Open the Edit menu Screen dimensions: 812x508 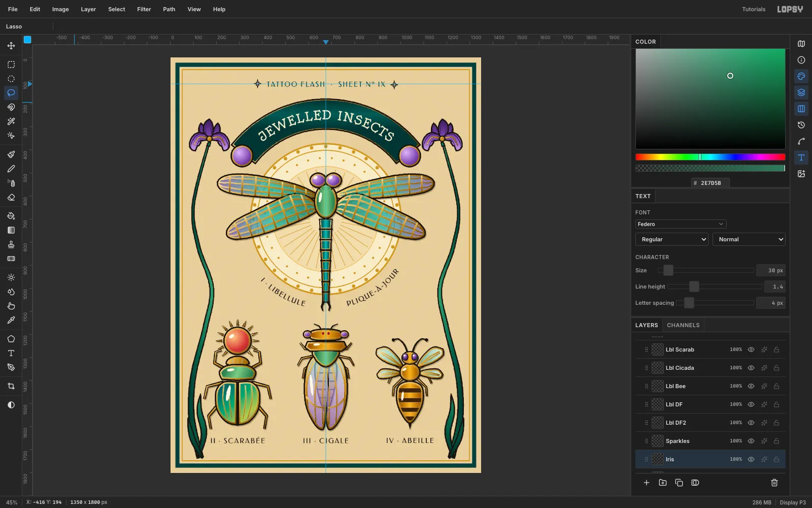click(35, 9)
